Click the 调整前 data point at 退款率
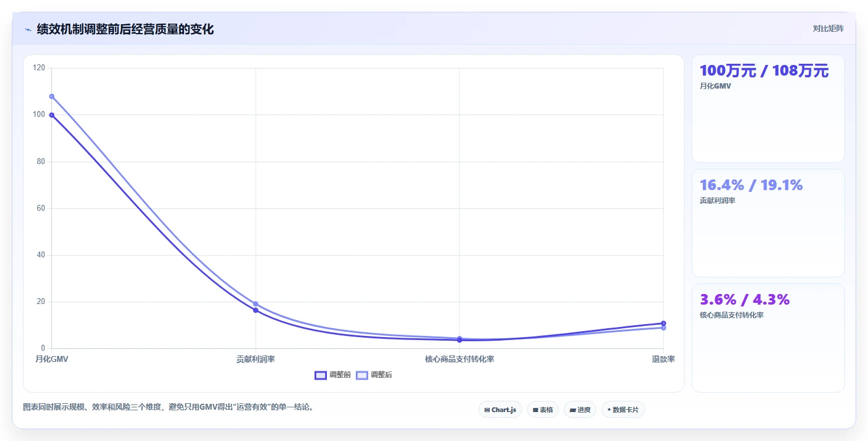 (663, 324)
